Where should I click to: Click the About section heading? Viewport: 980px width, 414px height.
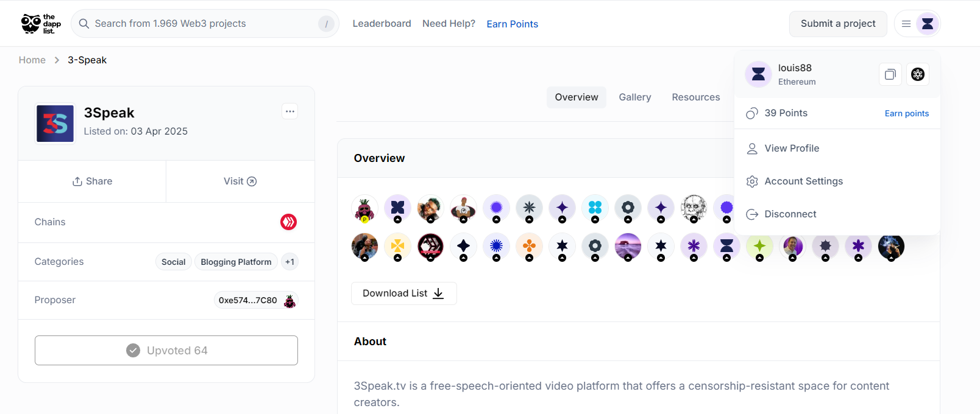click(x=370, y=342)
